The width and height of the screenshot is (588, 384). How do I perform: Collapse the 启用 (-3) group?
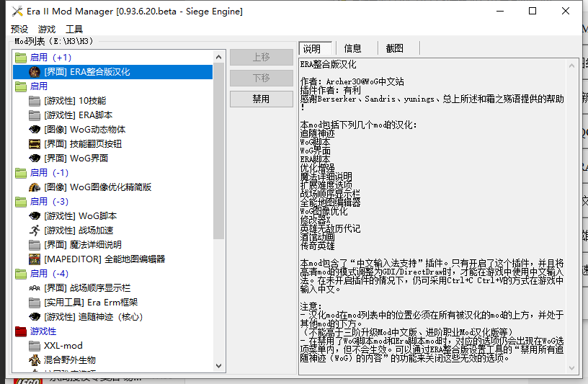[x=21, y=202]
